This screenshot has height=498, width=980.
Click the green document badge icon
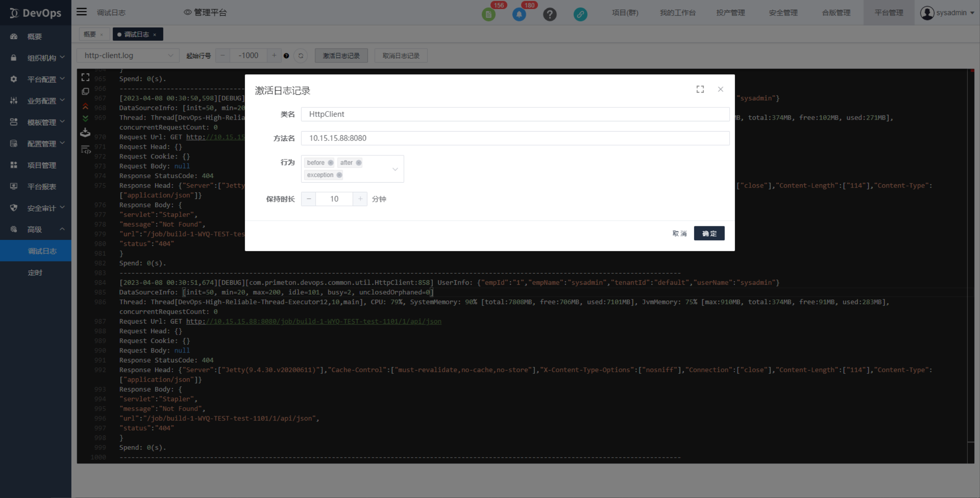488,14
